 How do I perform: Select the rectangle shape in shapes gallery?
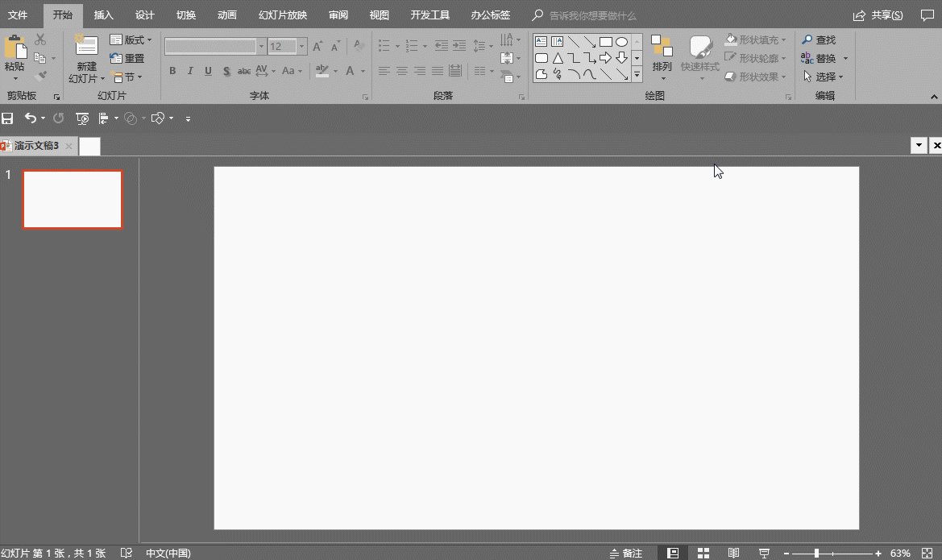click(606, 42)
